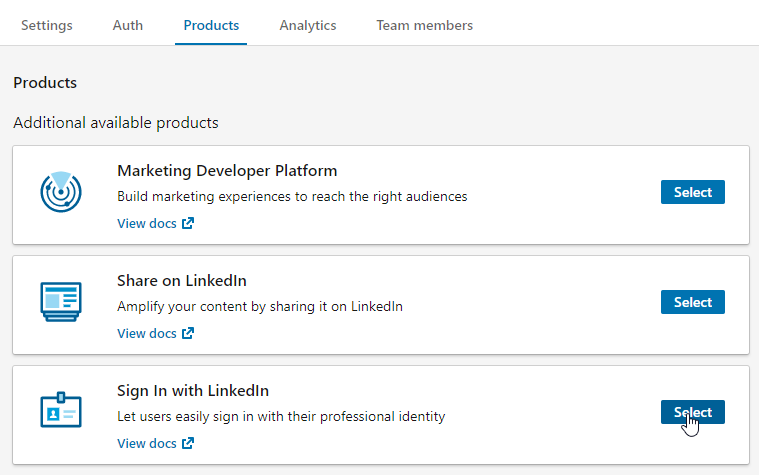Select the Marketing Developer Platform product
This screenshot has width=759, height=475.
coord(692,192)
